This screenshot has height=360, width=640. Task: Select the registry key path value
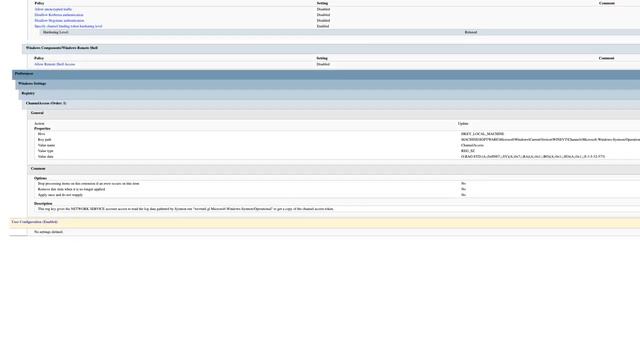550,140
